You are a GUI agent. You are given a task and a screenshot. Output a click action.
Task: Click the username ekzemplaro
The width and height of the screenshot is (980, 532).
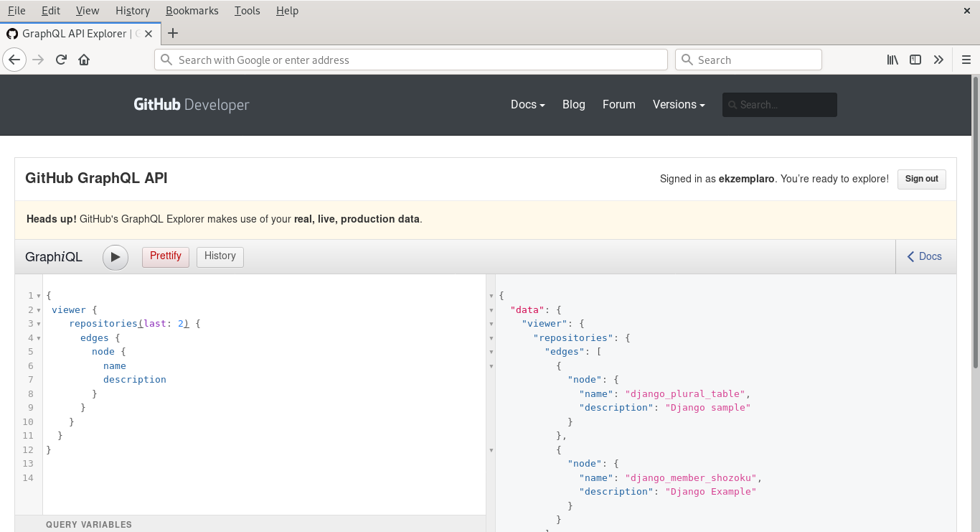(x=746, y=179)
